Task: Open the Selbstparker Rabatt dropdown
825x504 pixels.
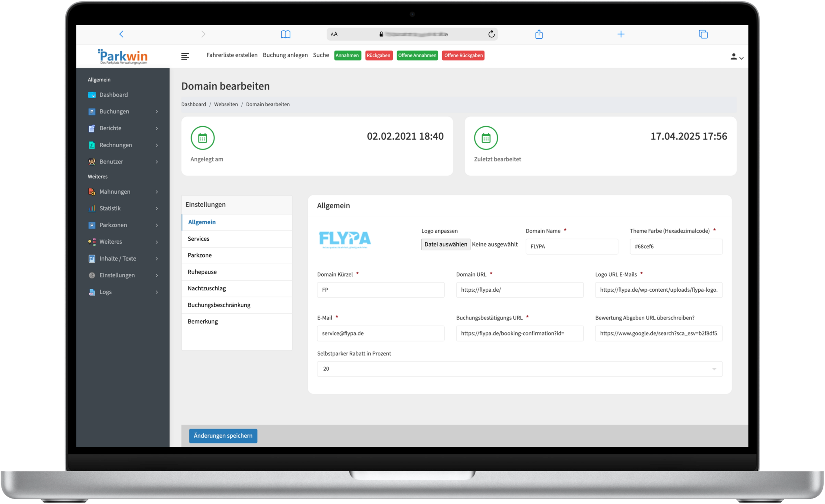Action: coord(519,369)
